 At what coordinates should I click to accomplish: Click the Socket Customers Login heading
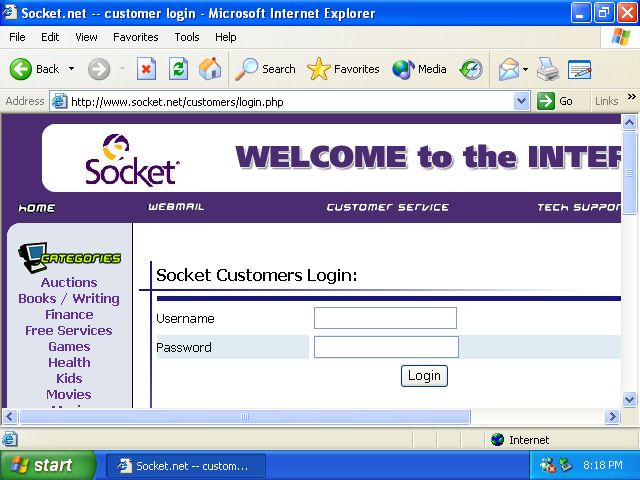click(257, 275)
